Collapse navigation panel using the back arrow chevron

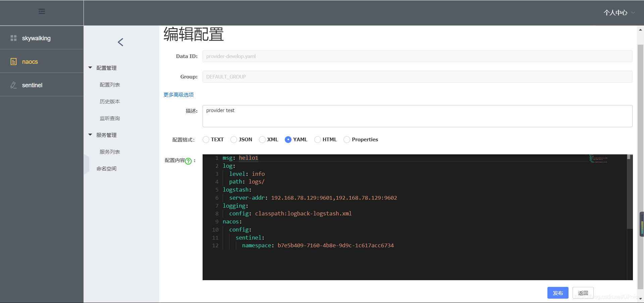pyautogui.click(x=120, y=42)
